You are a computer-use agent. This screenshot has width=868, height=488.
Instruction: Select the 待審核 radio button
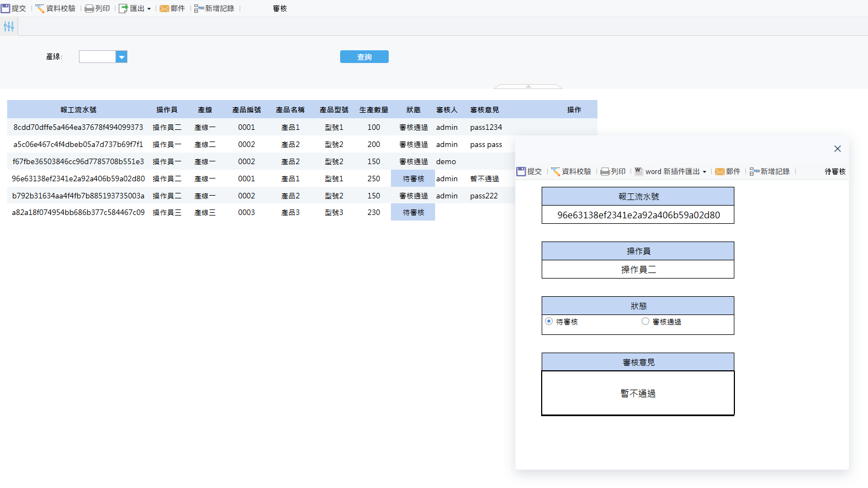pyautogui.click(x=549, y=321)
